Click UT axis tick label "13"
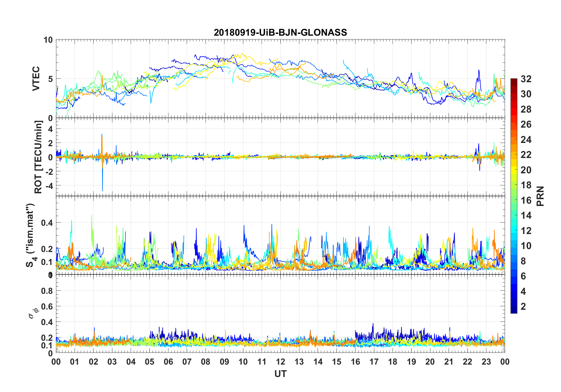The width and height of the screenshot is (561, 392). 299,362
